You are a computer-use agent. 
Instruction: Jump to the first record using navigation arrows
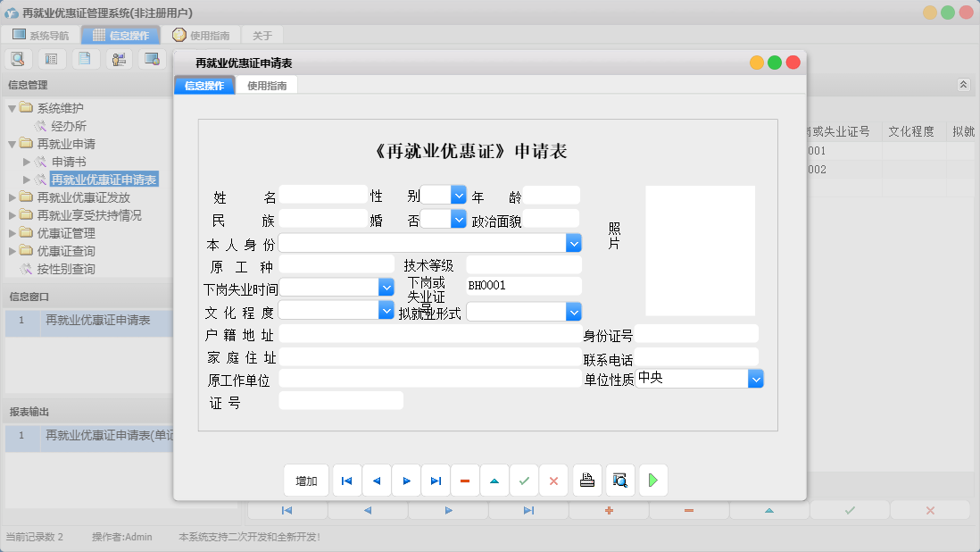point(346,480)
